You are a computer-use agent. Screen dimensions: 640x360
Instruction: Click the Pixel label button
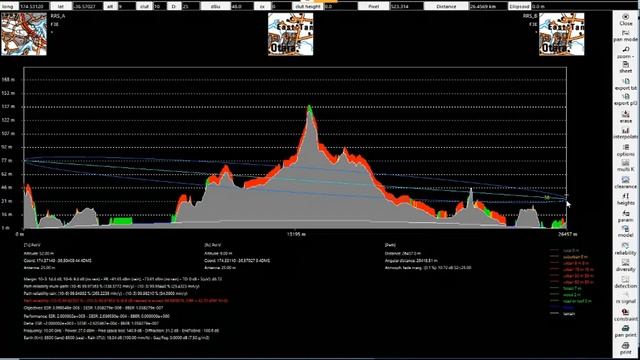pyautogui.click(x=373, y=7)
